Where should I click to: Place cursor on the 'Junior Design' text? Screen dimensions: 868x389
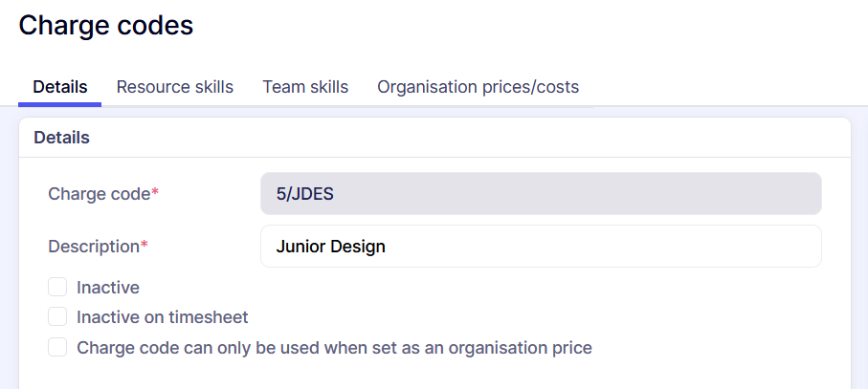pos(330,247)
